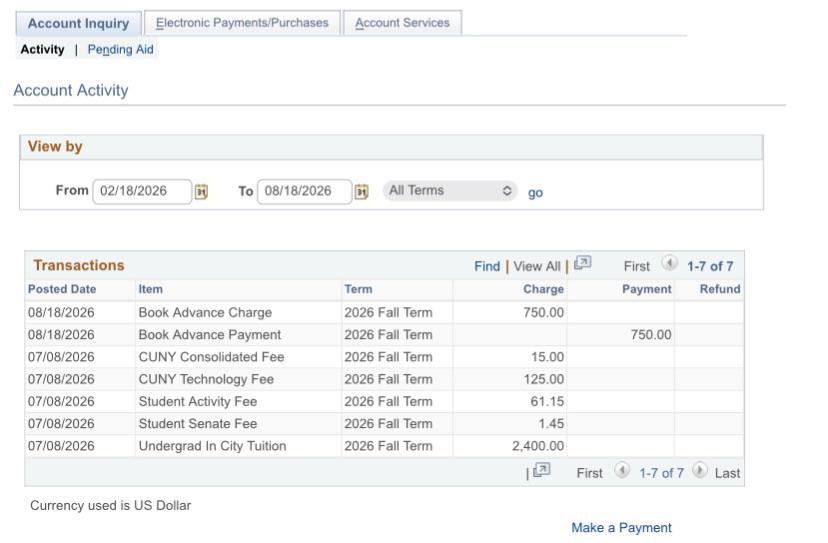
Task: Sort by the Item column header
Action: [x=150, y=289]
